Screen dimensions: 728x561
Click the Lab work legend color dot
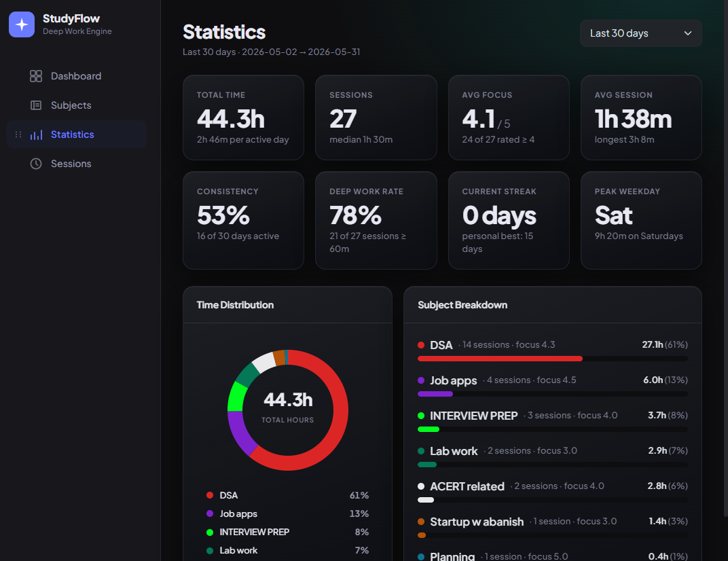point(210,551)
